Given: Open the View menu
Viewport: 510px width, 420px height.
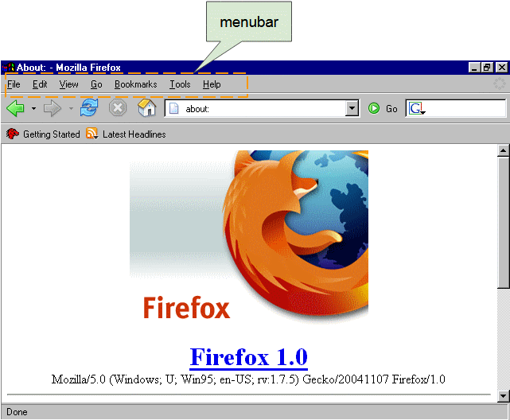Looking at the screenshot, I should [68, 84].
